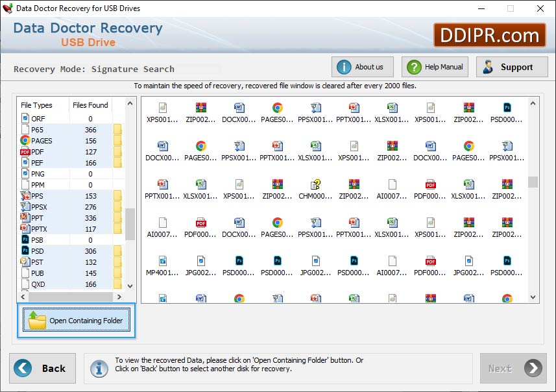Click the 306 count for PSD
This screenshot has width=556, height=392.
click(90, 251)
